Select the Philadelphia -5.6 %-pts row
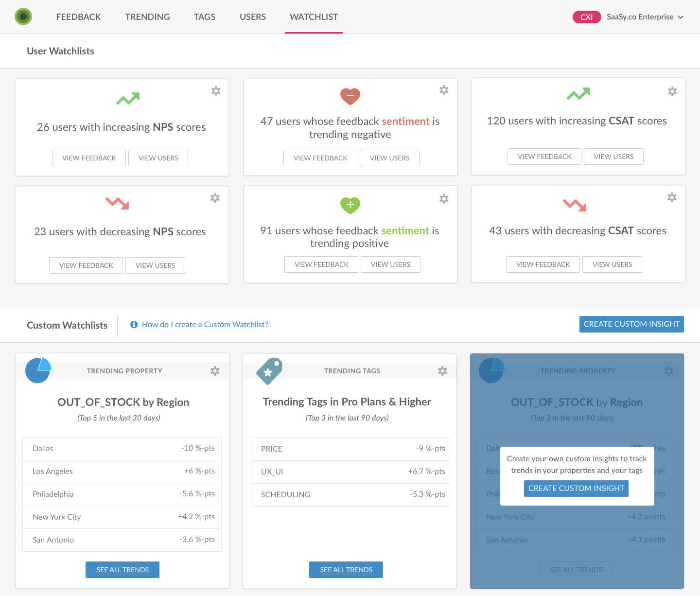 coord(122,494)
